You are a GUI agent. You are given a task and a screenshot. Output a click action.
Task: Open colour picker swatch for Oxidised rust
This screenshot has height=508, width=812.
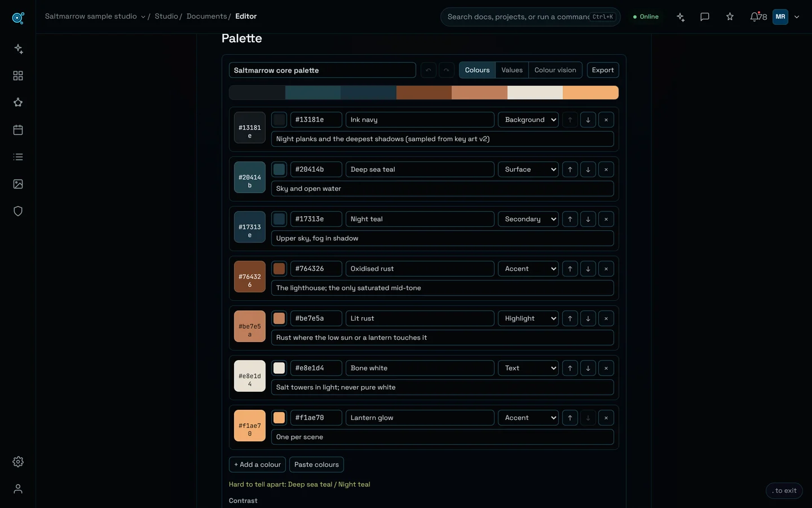coord(279,269)
